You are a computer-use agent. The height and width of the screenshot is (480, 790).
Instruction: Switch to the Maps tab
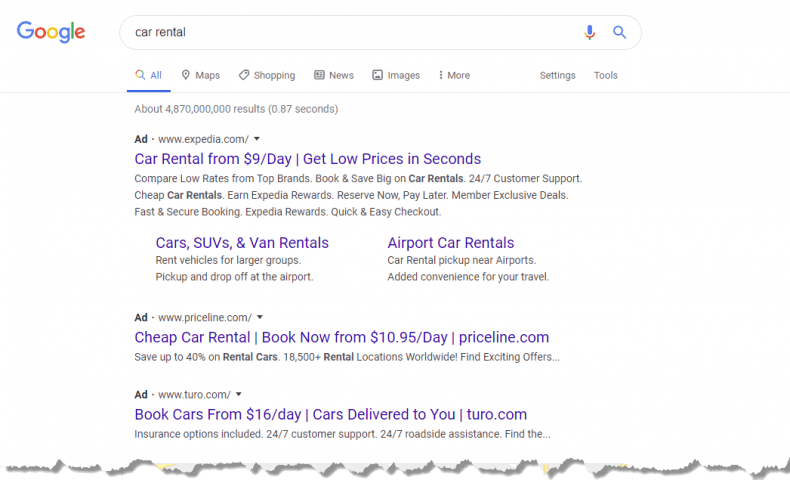tap(200, 75)
